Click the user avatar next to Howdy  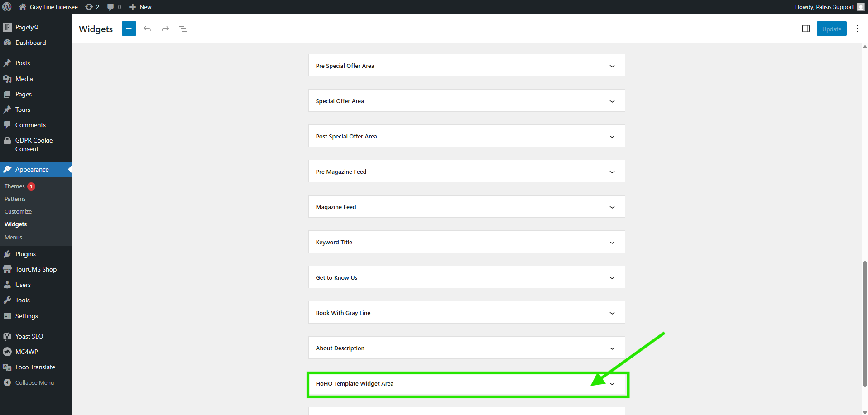(x=861, y=7)
